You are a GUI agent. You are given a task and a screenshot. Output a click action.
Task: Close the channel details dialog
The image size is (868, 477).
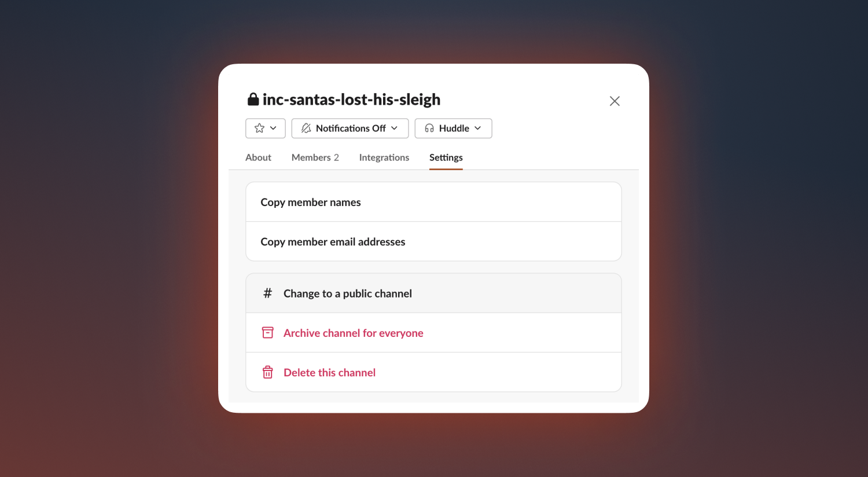click(615, 101)
